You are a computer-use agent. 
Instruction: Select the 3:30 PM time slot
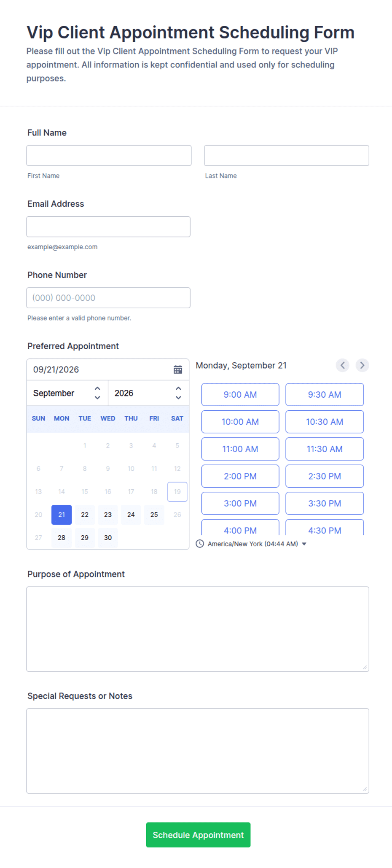click(325, 503)
